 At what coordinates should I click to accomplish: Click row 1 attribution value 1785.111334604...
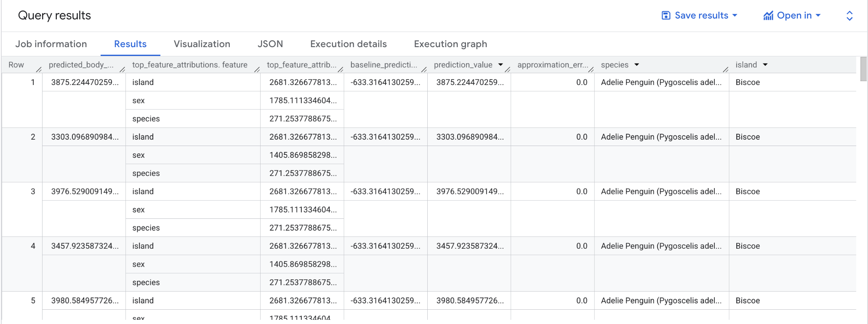[303, 101]
